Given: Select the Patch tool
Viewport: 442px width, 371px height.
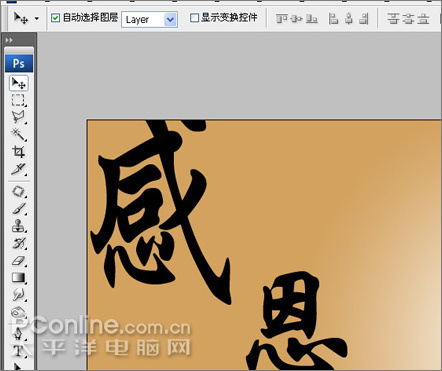Looking at the screenshot, I should [x=18, y=192].
